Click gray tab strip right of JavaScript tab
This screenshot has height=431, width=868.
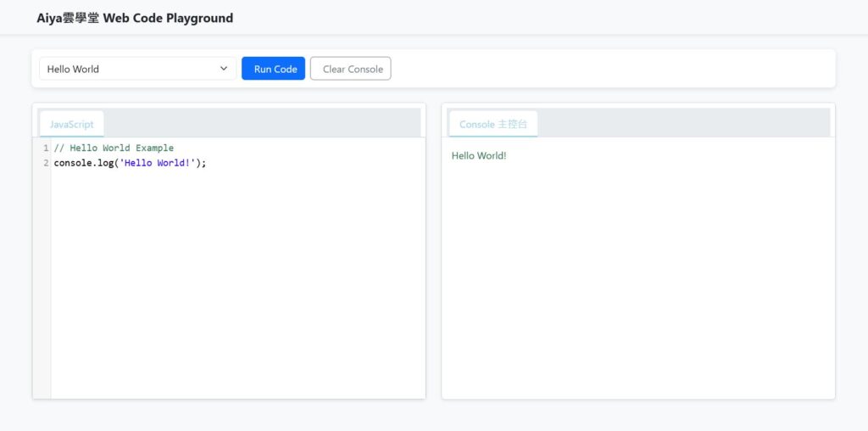pyautogui.click(x=263, y=123)
